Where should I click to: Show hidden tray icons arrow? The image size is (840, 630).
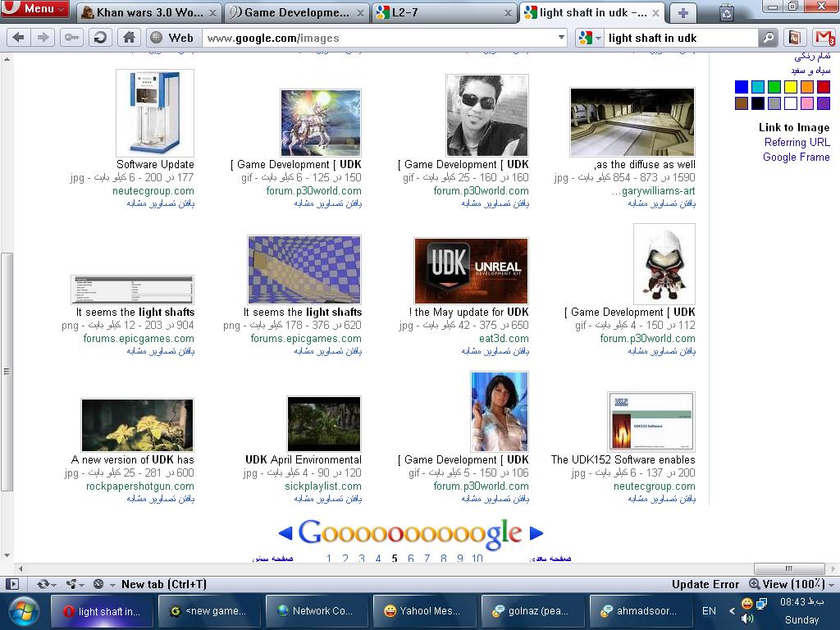732,610
